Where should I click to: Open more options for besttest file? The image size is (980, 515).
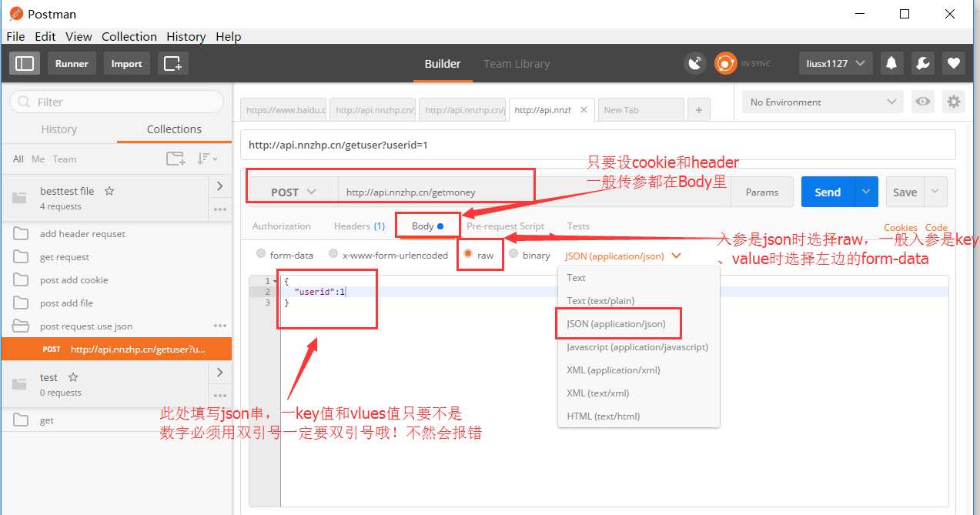pos(220,209)
